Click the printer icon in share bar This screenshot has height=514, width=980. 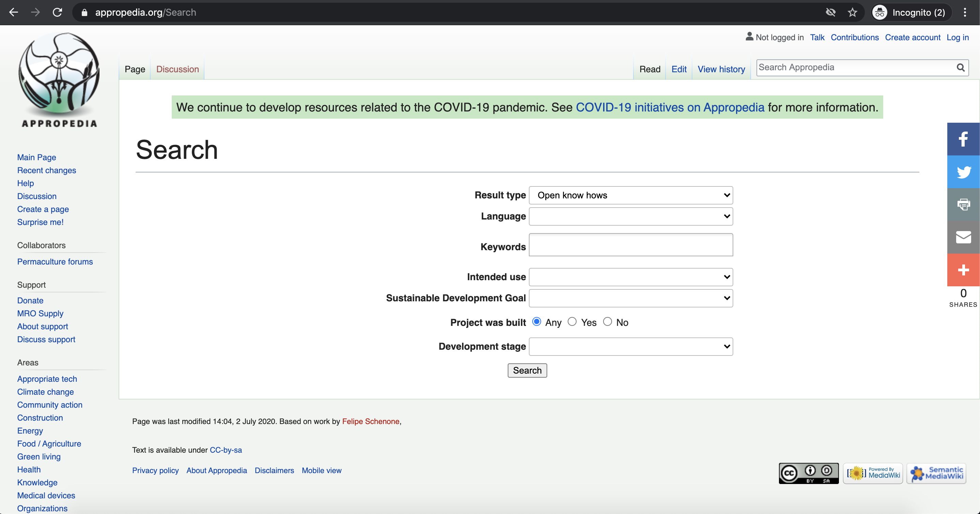(x=963, y=205)
